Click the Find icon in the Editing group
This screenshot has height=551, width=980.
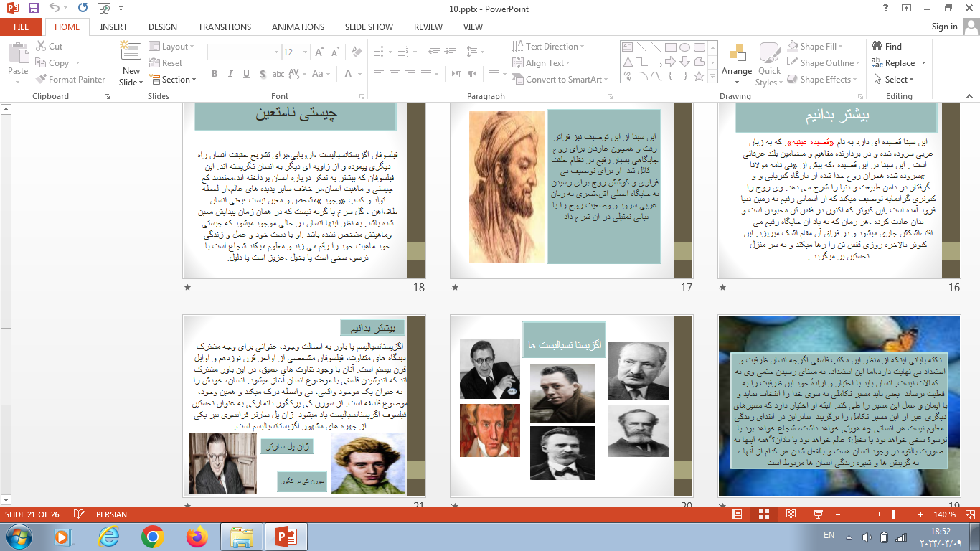[886, 47]
